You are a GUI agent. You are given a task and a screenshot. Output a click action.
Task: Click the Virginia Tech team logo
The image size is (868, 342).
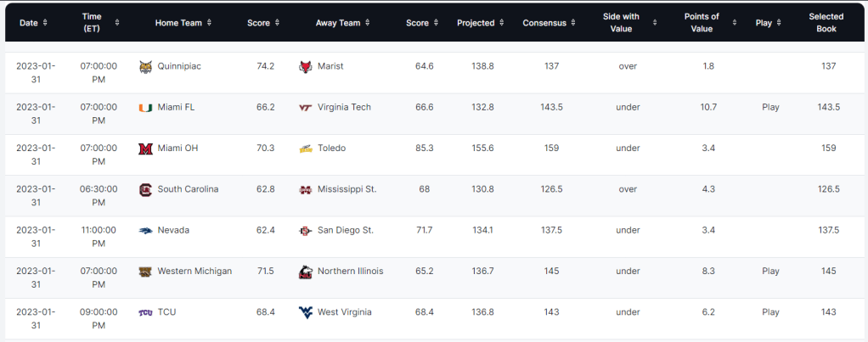pyautogui.click(x=306, y=108)
